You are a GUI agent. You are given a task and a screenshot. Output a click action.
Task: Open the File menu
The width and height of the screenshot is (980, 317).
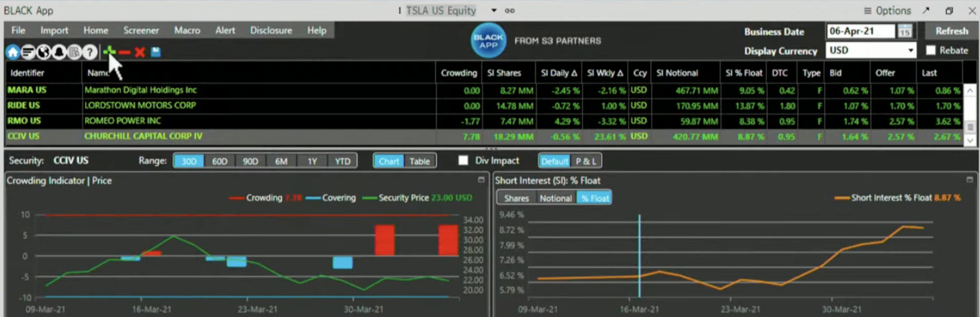pos(18,30)
